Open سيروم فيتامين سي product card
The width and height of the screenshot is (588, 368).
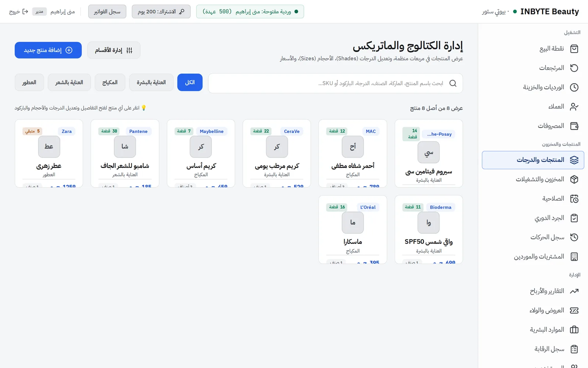tap(429, 153)
